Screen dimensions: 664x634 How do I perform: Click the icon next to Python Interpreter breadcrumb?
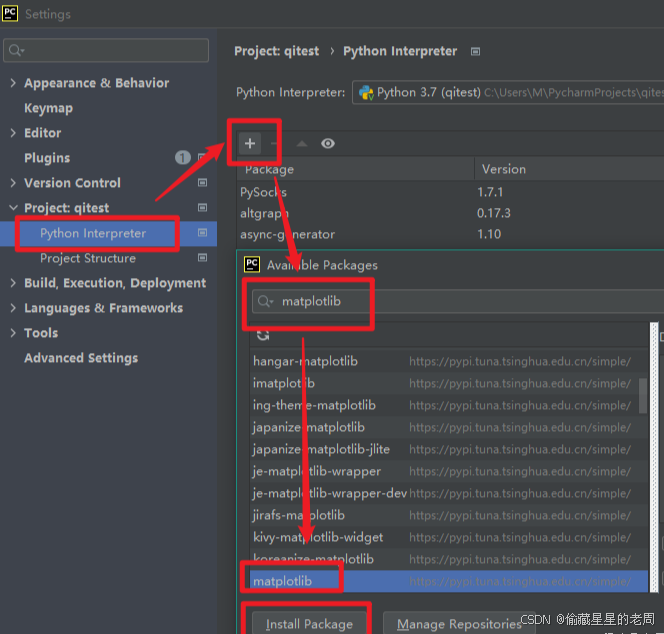pos(476,52)
